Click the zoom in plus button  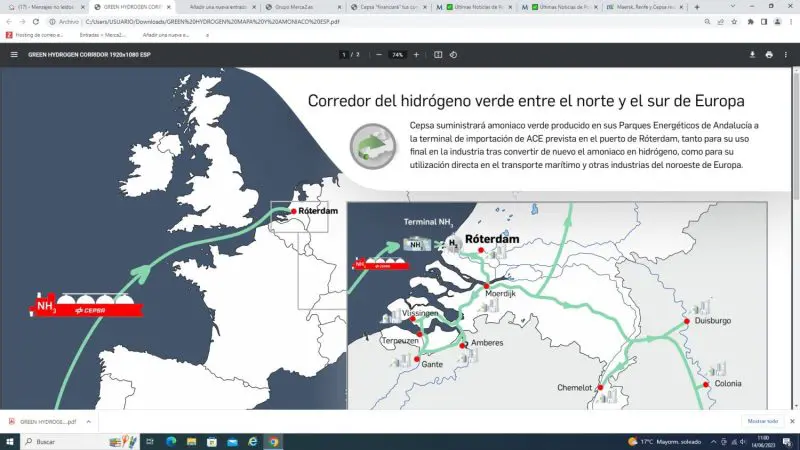coord(418,54)
